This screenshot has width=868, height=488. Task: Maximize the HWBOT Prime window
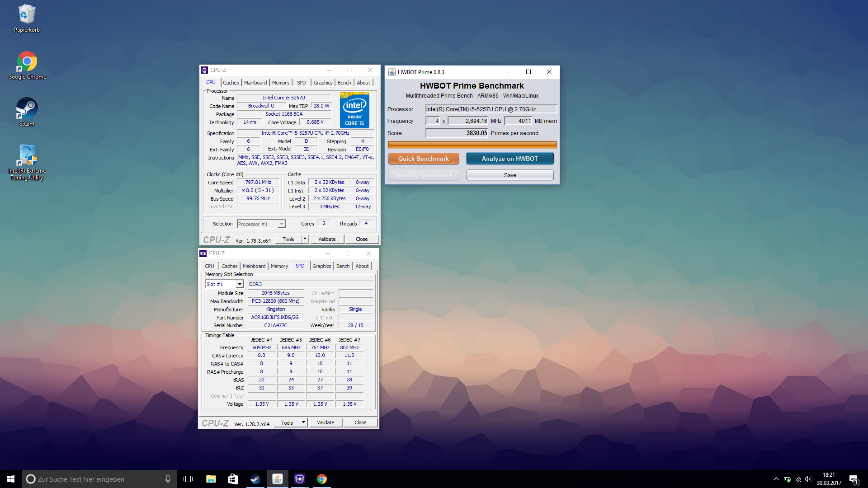click(528, 72)
